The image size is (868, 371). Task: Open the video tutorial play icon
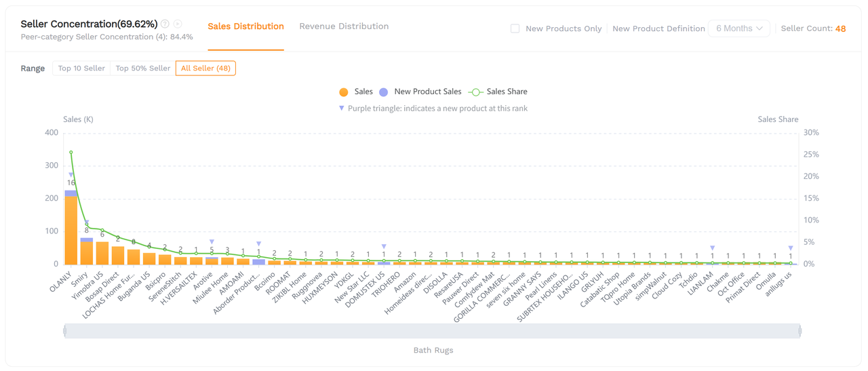pos(178,24)
